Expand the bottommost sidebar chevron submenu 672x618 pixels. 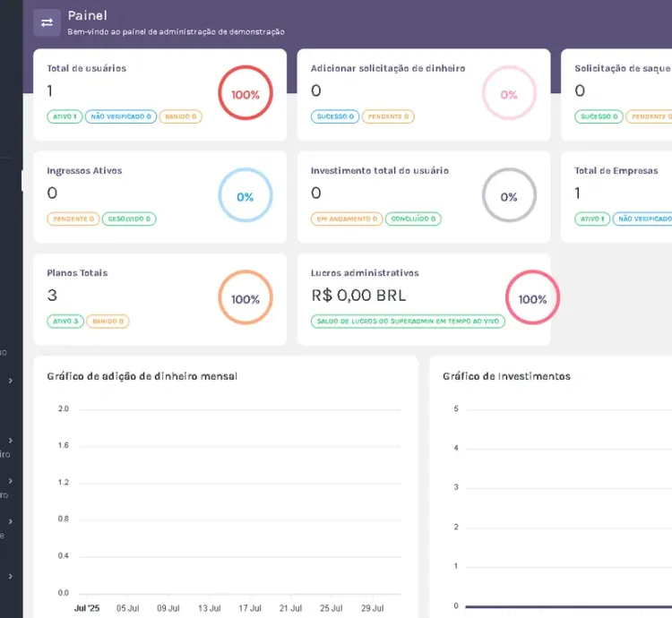(x=11, y=577)
